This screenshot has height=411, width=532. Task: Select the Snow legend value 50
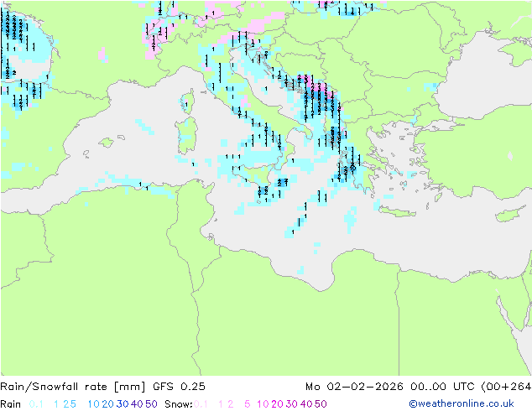tap(321, 404)
